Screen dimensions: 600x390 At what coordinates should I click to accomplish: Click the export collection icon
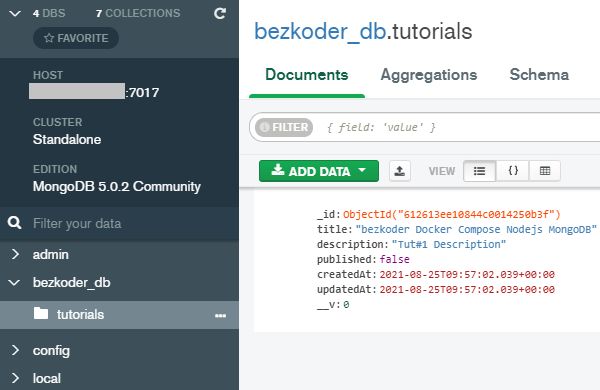coord(400,171)
